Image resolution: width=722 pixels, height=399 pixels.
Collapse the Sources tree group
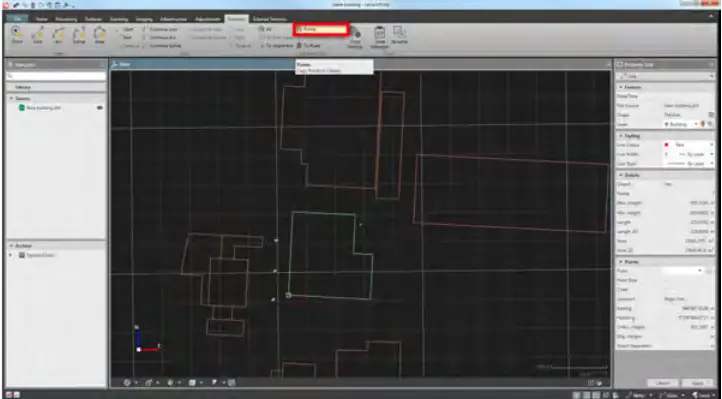tap(12, 98)
